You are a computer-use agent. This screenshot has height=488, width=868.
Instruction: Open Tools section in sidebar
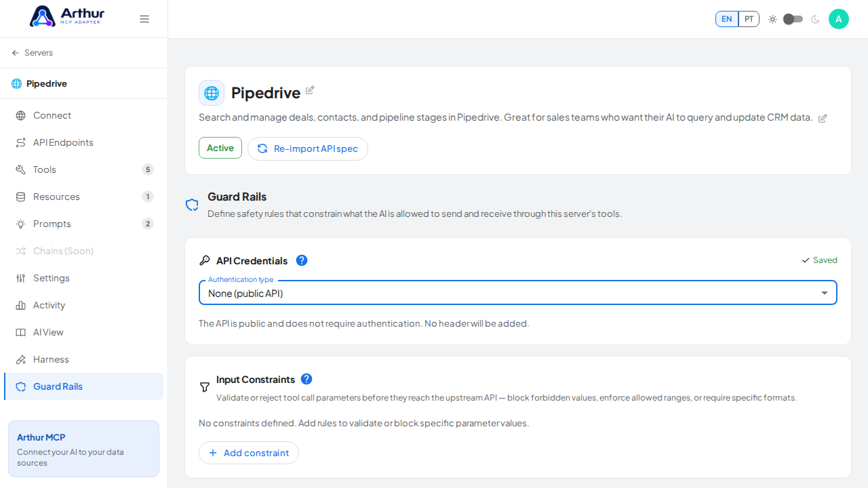pos(84,169)
